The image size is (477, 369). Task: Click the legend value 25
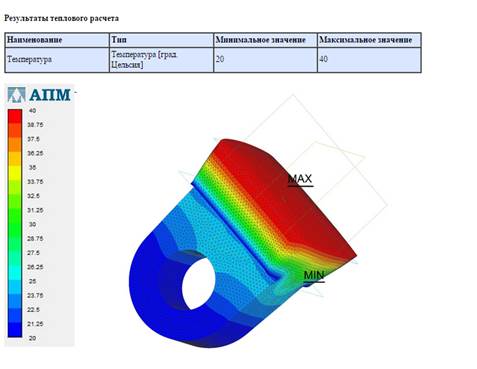click(32, 281)
